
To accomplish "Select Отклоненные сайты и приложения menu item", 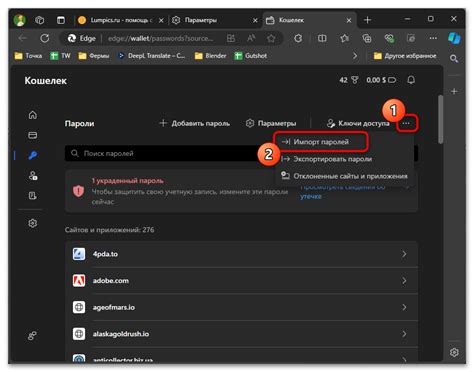I will point(344,176).
